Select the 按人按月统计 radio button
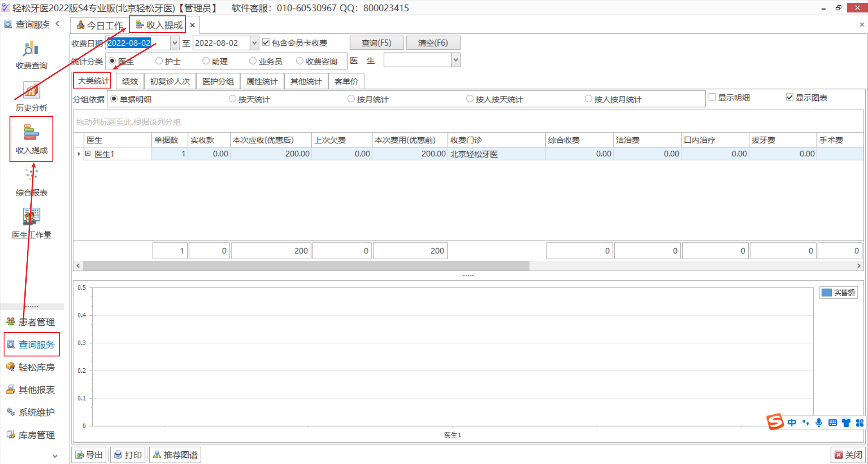 (589, 98)
